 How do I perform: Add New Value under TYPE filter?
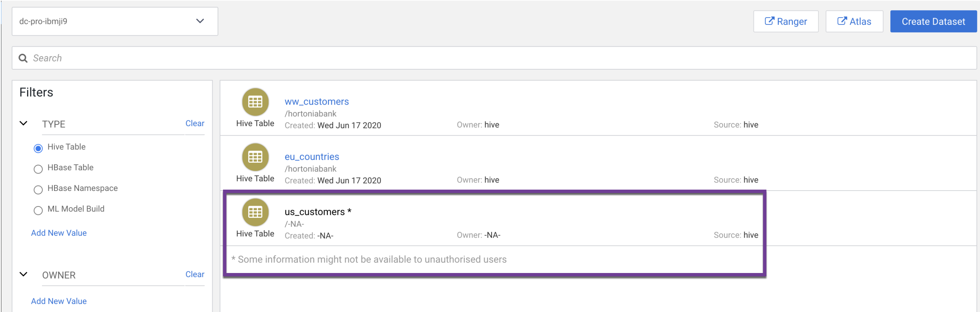(58, 233)
